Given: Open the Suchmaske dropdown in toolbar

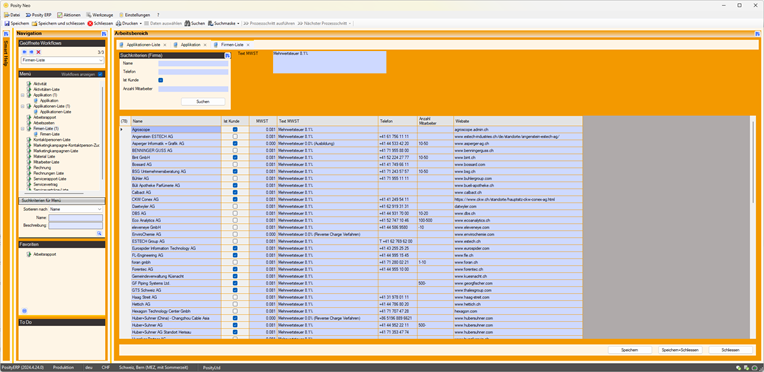Looking at the screenshot, I should [x=238, y=23].
